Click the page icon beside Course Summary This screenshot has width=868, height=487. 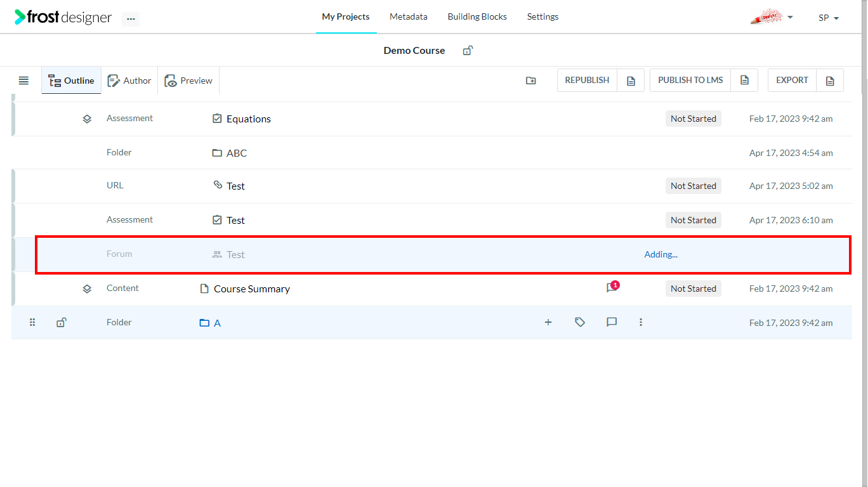click(204, 289)
